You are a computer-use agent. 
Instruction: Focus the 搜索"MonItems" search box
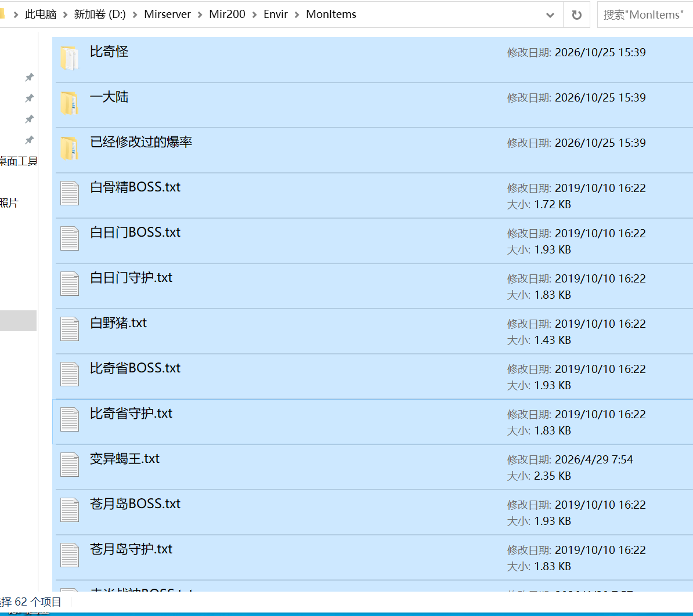(x=645, y=15)
